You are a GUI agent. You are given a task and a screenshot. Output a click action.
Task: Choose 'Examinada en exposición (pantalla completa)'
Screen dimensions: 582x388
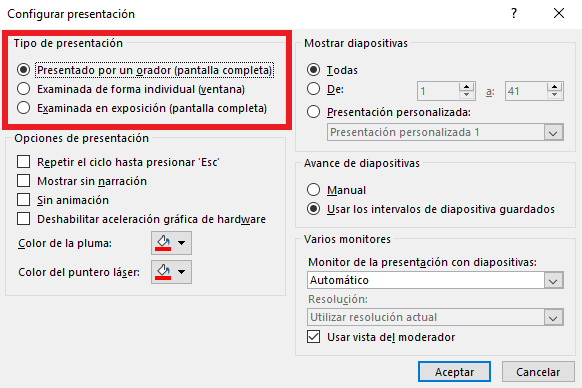pos(24,108)
